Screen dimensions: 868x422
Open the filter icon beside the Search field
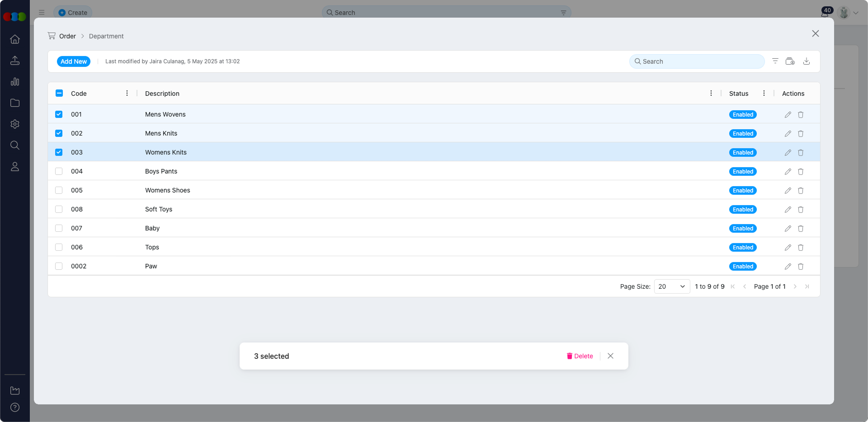(x=775, y=61)
